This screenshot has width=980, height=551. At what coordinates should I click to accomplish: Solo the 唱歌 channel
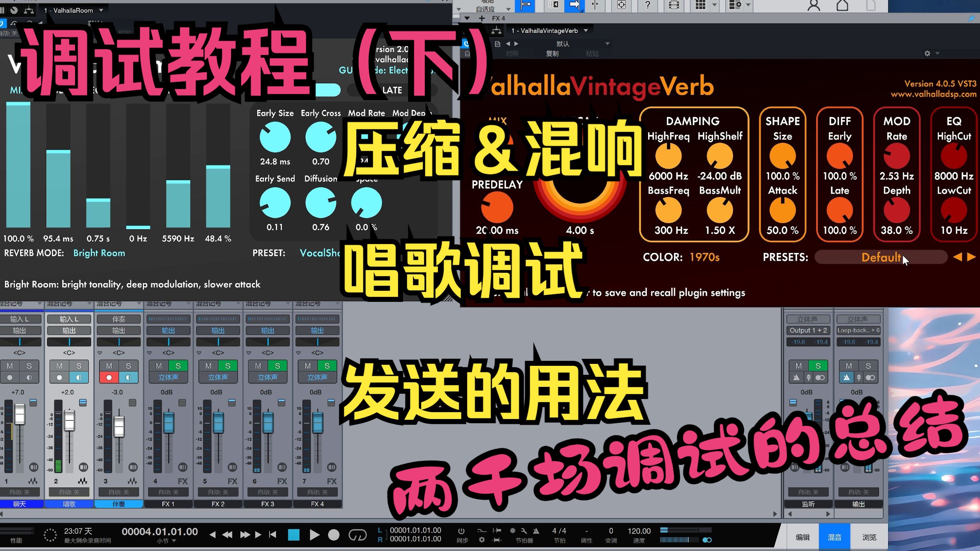[x=78, y=366]
